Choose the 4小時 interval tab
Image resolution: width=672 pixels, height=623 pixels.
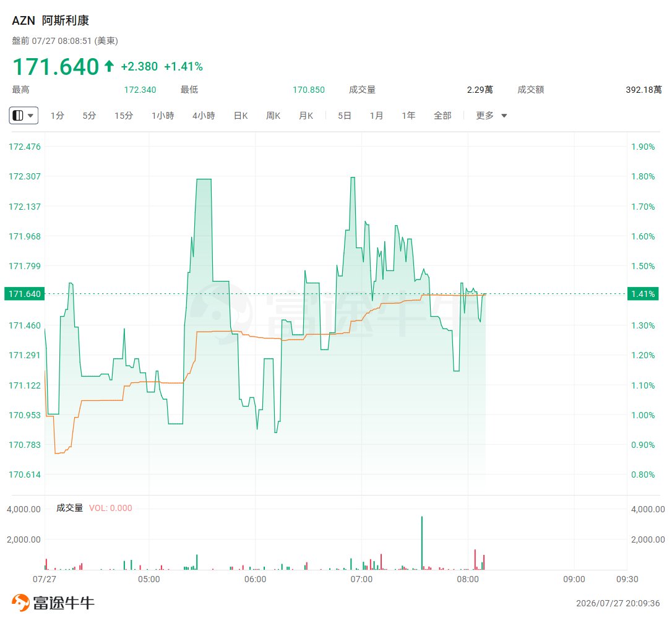(x=204, y=116)
